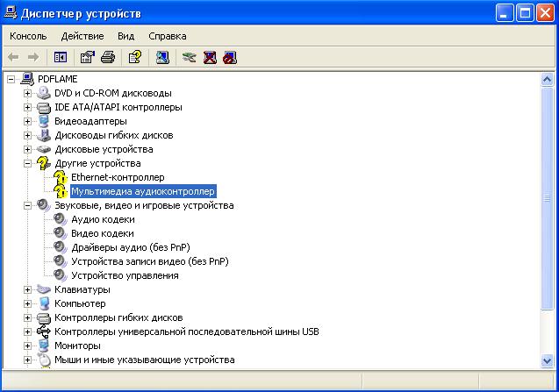
Task: Click the Forward arrow toolbar button
Action: coord(33,57)
